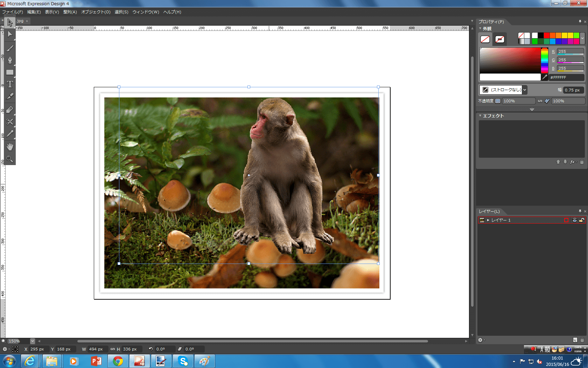This screenshot has width=588, height=368.
Task: Open the 150% zoom level dropdown
Action: click(33, 341)
